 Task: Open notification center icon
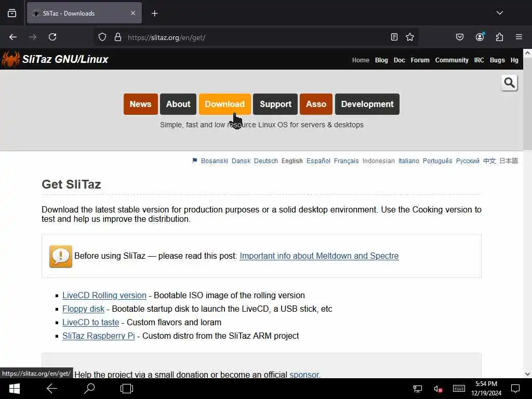(x=515, y=389)
